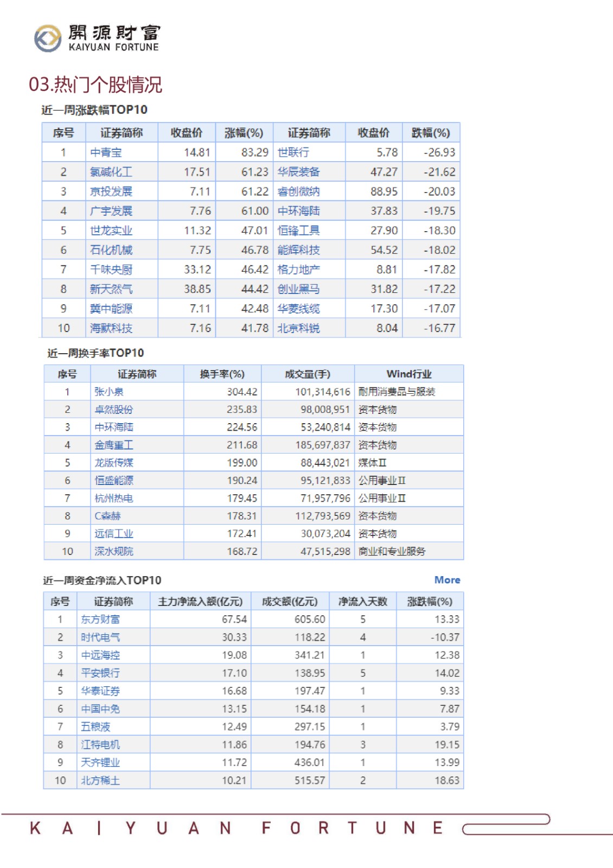Open net inflow stock link 天齐锂业

pos(100,763)
